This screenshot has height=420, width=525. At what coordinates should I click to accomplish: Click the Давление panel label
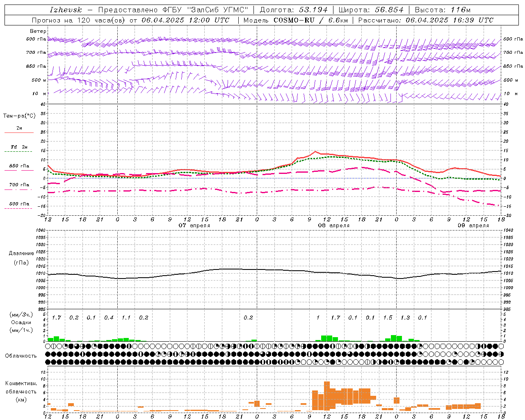click(x=21, y=253)
